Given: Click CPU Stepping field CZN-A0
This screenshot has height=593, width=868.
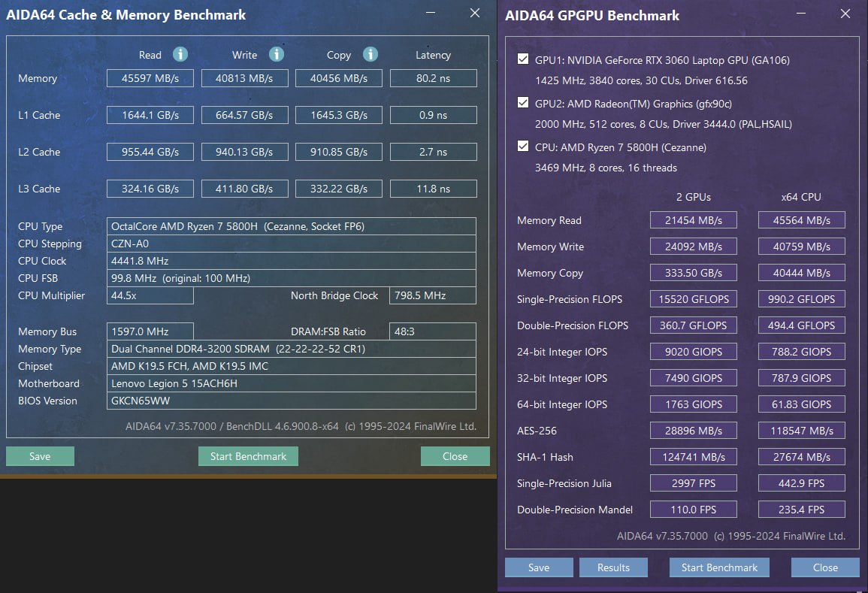Looking at the screenshot, I should (291, 244).
